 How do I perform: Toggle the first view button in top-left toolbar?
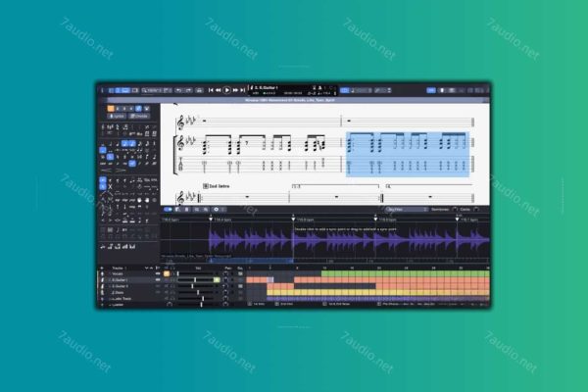[x=111, y=90]
